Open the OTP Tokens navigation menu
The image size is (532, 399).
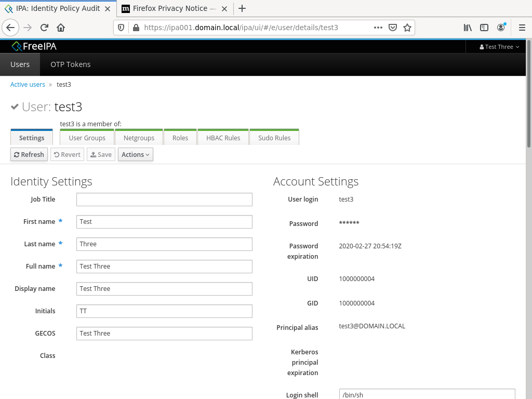[x=71, y=64]
